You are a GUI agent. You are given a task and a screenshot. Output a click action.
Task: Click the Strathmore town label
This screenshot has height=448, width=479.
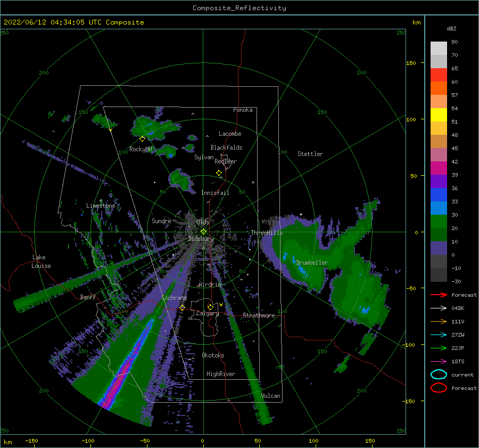point(259,315)
